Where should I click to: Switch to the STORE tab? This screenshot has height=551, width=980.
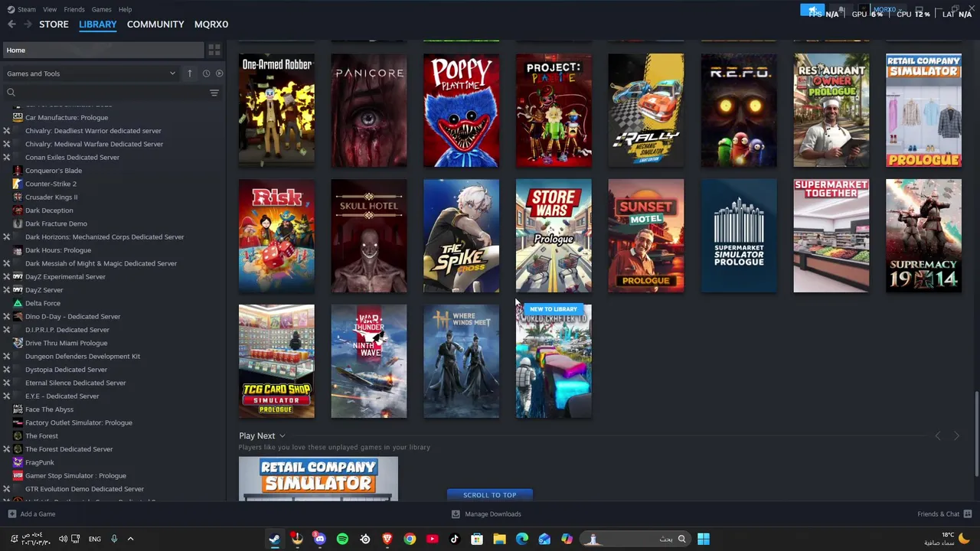[x=54, y=24]
